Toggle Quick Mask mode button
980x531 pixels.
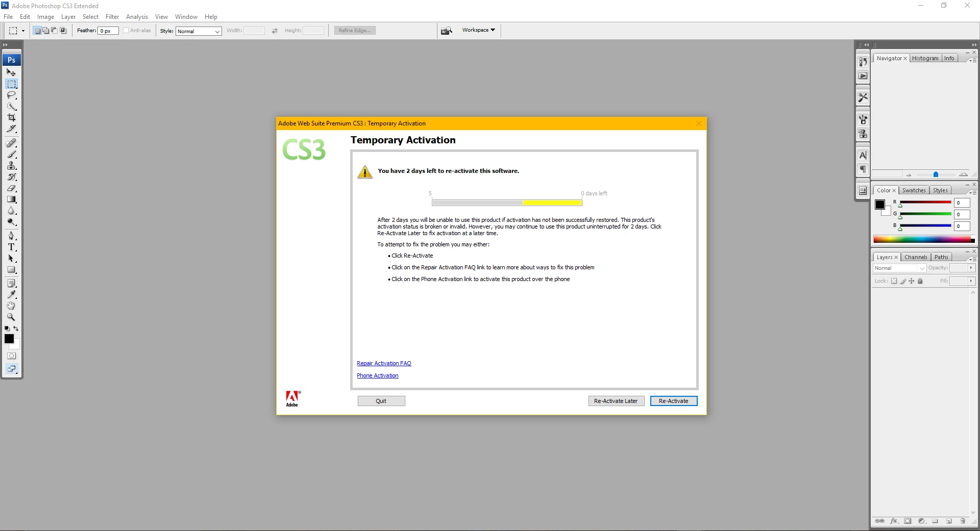point(11,356)
